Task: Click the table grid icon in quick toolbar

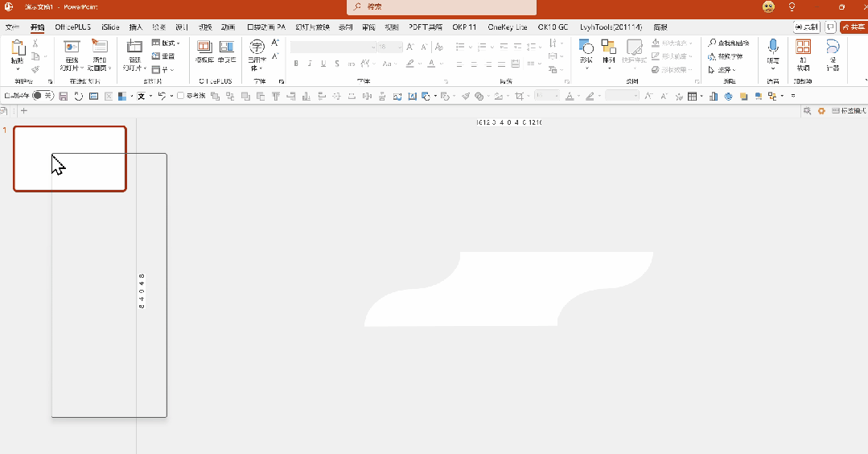Action: (692, 97)
